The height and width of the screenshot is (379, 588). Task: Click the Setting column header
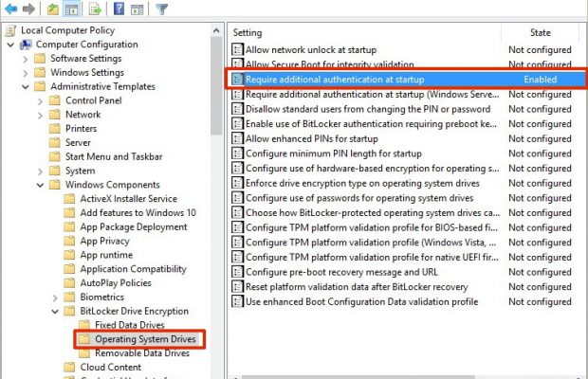pos(360,32)
